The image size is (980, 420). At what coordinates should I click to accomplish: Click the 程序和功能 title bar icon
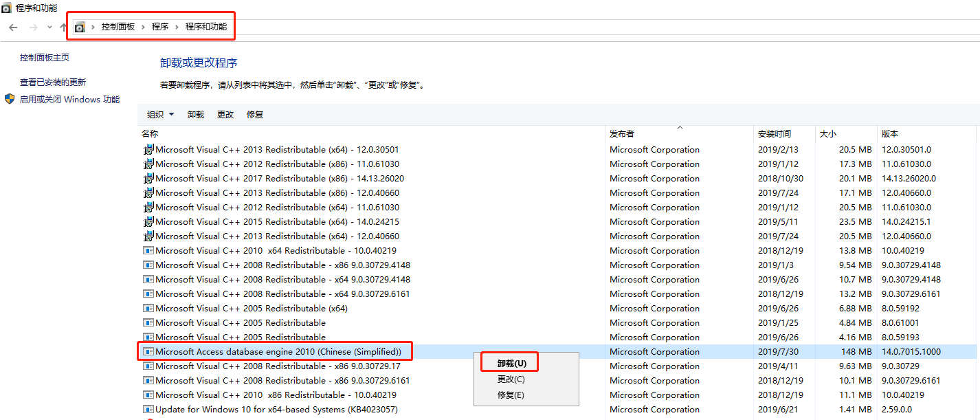click(6, 8)
